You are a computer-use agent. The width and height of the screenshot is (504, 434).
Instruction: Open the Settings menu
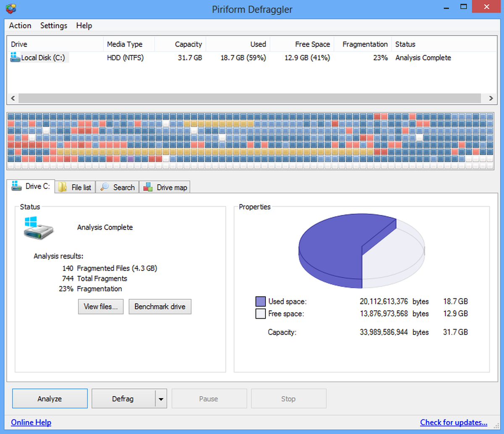[x=53, y=26]
